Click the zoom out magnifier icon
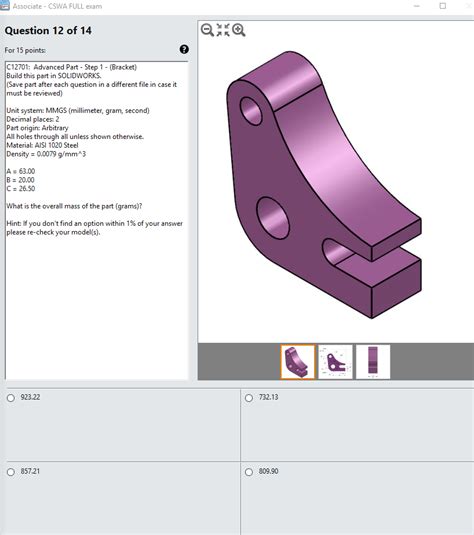 tap(207, 30)
